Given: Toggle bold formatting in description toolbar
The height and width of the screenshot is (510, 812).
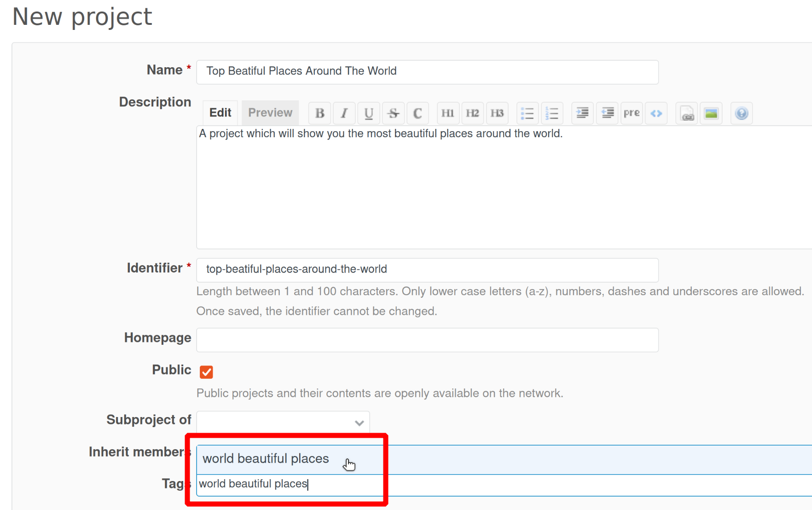Looking at the screenshot, I should pyautogui.click(x=319, y=113).
